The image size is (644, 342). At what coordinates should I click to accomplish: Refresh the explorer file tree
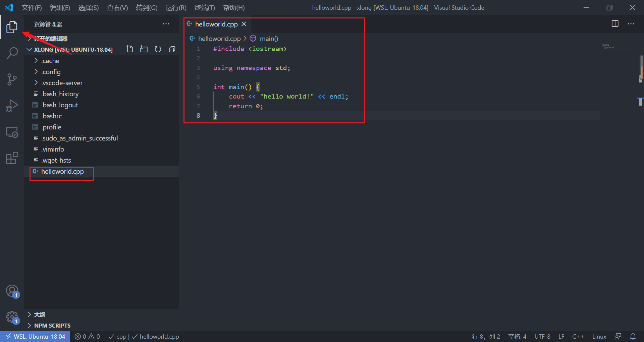(x=158, y=49)
